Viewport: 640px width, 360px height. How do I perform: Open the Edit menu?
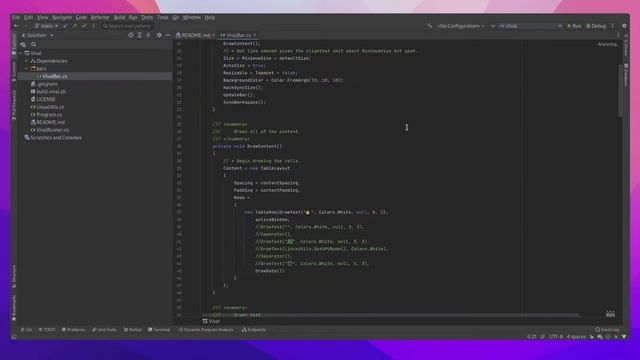(28, 18)
